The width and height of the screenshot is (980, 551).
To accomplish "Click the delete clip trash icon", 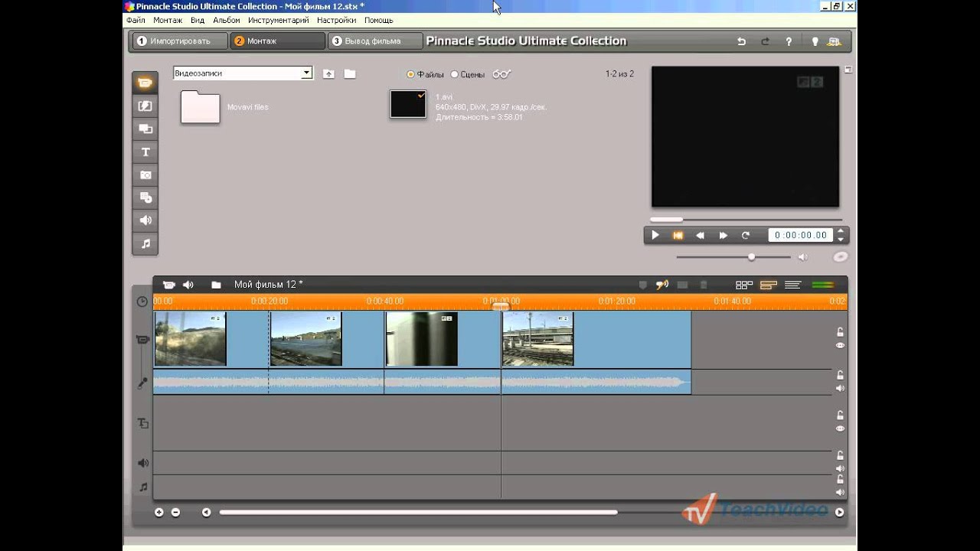I will [x=704, y=285].
